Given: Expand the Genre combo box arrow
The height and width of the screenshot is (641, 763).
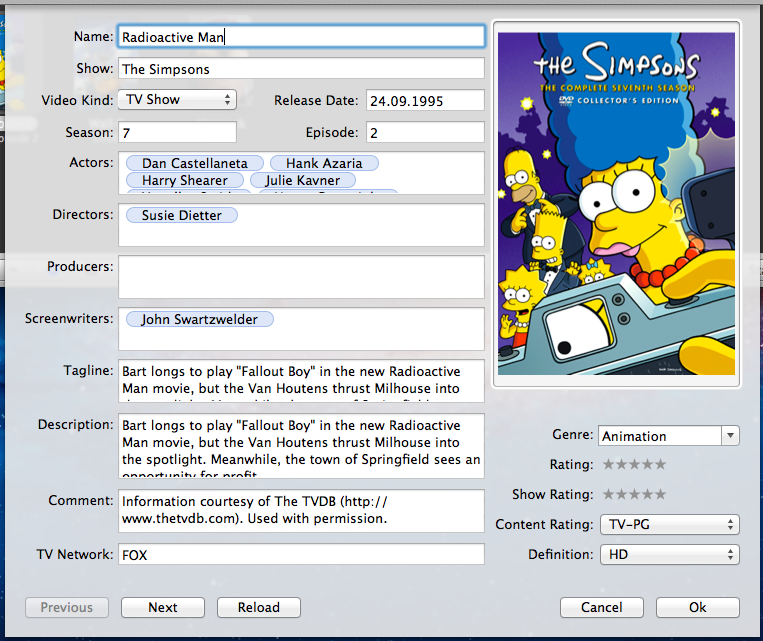Looking at the screenshot, I should tap(730, 436).
